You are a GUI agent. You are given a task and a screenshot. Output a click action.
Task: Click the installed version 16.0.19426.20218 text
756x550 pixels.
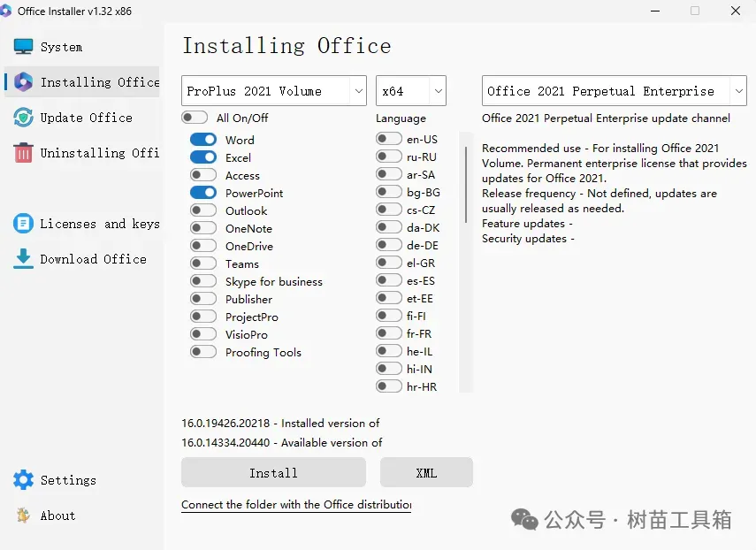pyautogui.click(x=280, y=424)
